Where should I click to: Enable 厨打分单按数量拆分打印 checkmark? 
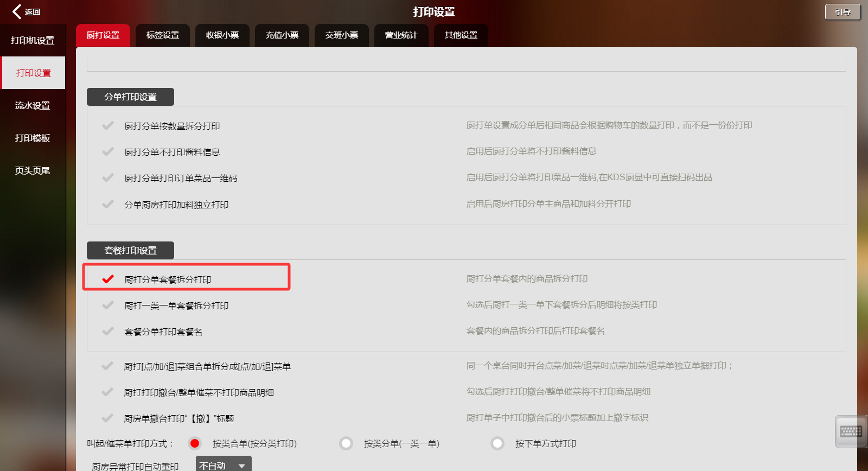(x=108, y=125)
